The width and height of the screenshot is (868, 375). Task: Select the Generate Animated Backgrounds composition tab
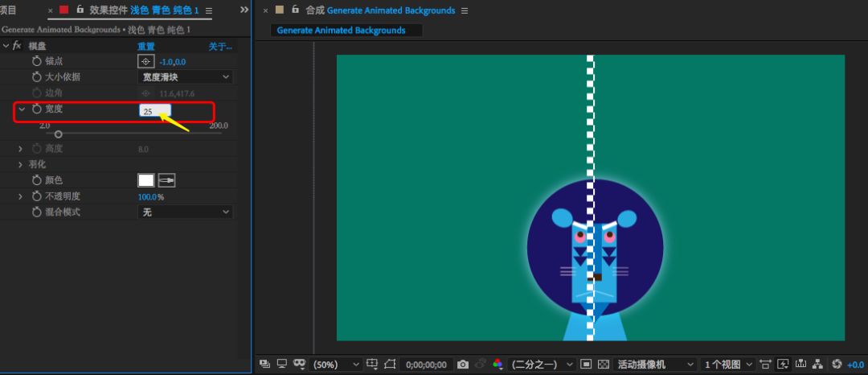[x=342, y=31]
